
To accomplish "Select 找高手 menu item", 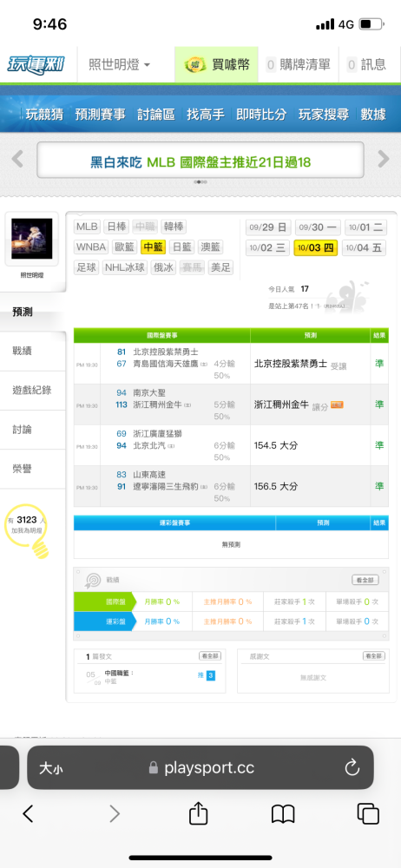I will [206, 115].
